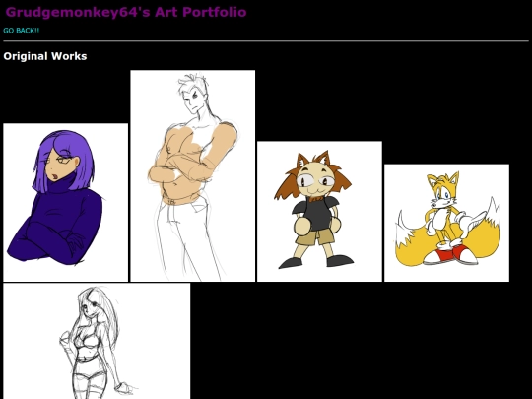Image resolution: width=532 pixels, height=399 pixels.
Task: View the brown-haired cat character drawing
Action: click(x=319, y=212)
